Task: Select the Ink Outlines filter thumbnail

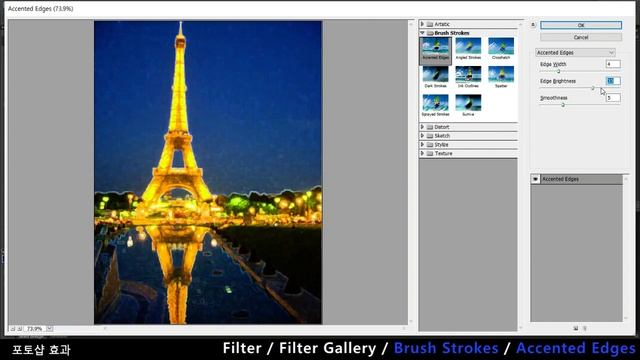Action: 468,78
